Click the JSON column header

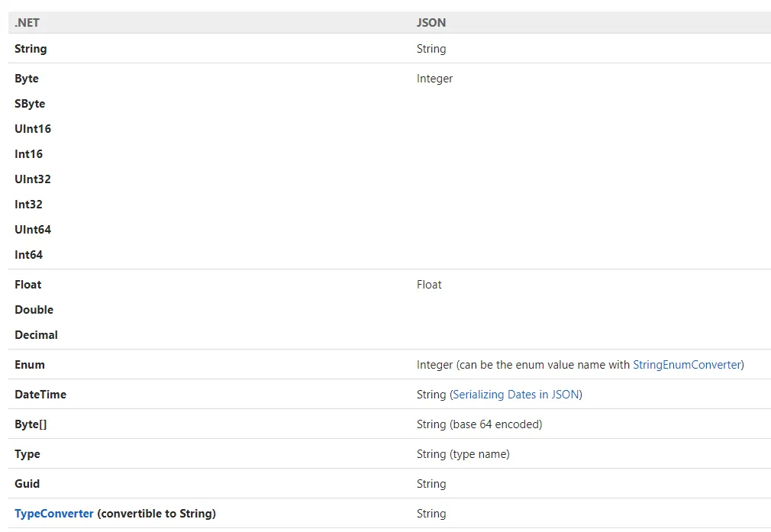pyautogui.click(x=431, y=23)
